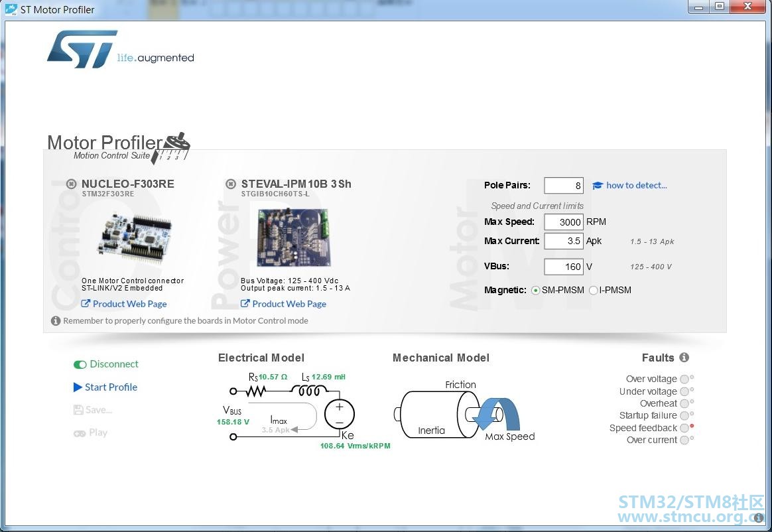Image resolution: width=772 pixels, height=532 pixels.
Task: Click the 1.5 - 13 Apk range hint
Action: (x=653, y=241)
